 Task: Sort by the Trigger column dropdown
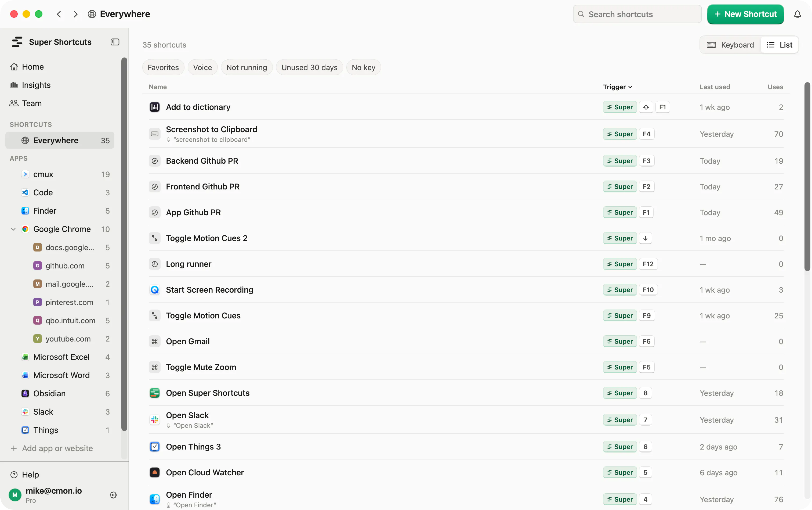tap(618, 87)
